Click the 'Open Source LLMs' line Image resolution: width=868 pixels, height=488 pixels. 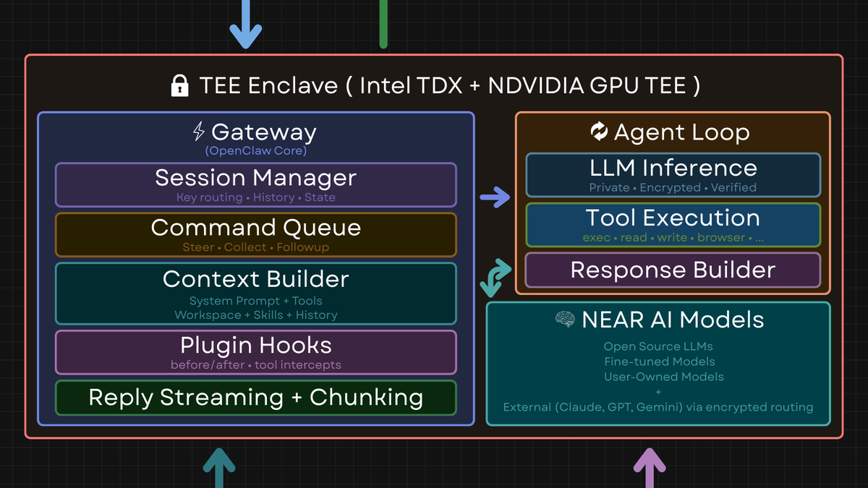click(658, 347)
